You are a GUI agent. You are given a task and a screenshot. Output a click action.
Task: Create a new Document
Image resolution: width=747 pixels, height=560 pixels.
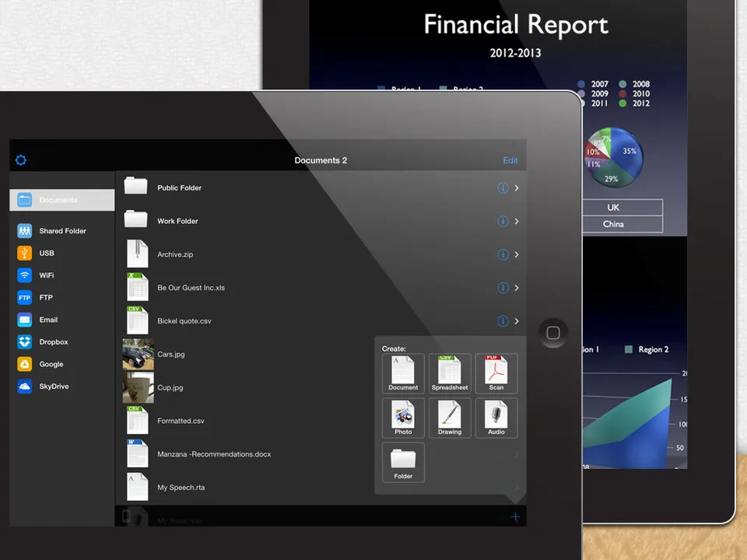point(402,373)
